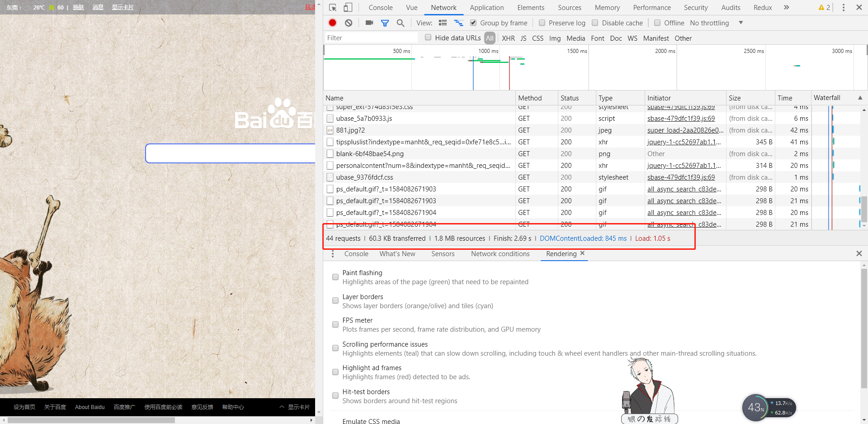
Task: Click the search requests magnifier icon
Action: [x=400, y=23]
